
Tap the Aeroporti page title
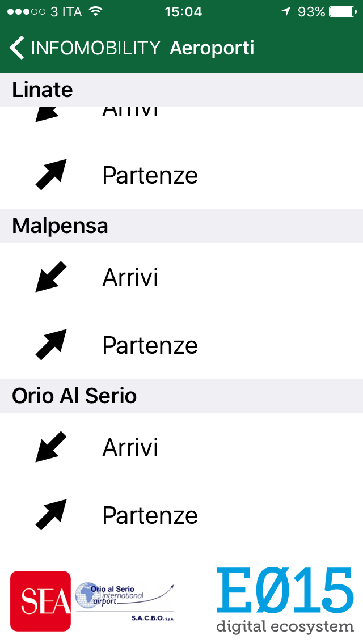click(x=212, y=48)
